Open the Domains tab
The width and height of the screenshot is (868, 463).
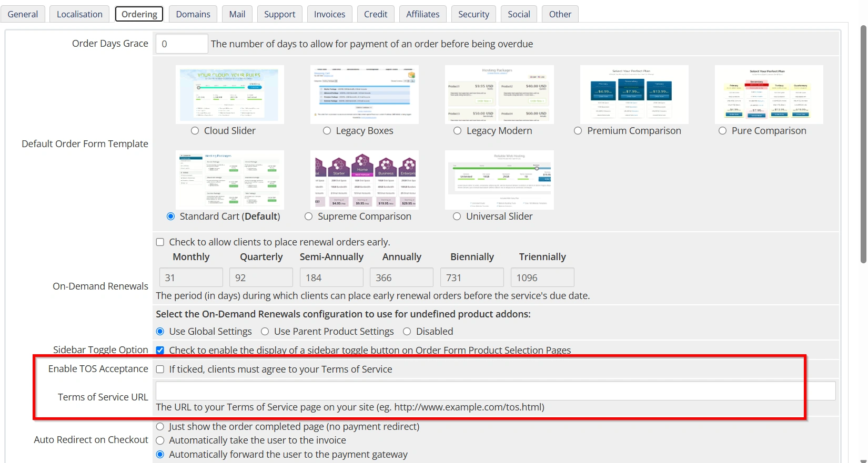click(x=193, y=14)
